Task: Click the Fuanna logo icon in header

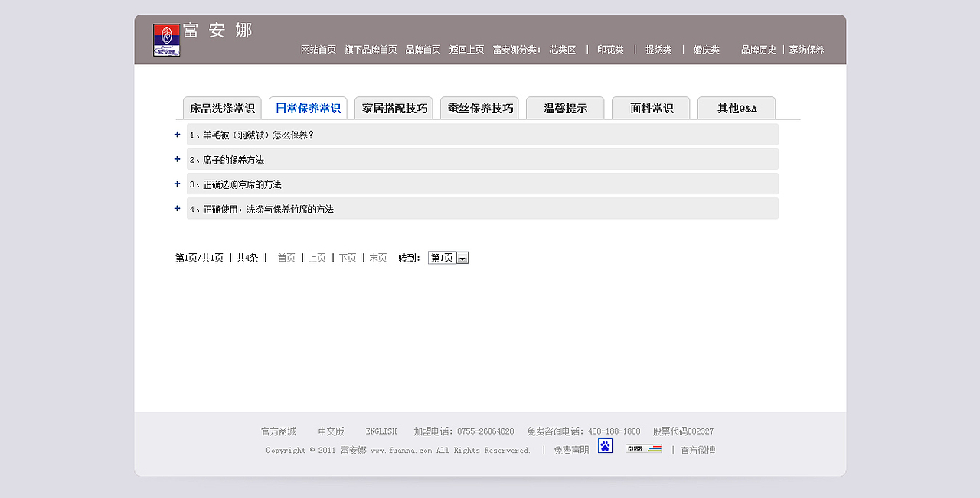Action: pyautogui.click(x=166, y=40)
